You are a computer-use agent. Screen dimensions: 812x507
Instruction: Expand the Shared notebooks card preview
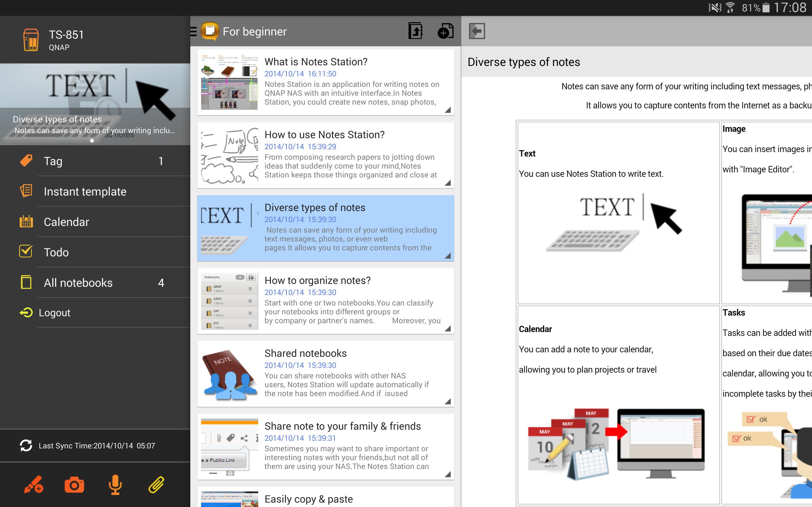[x=448, y=401]
